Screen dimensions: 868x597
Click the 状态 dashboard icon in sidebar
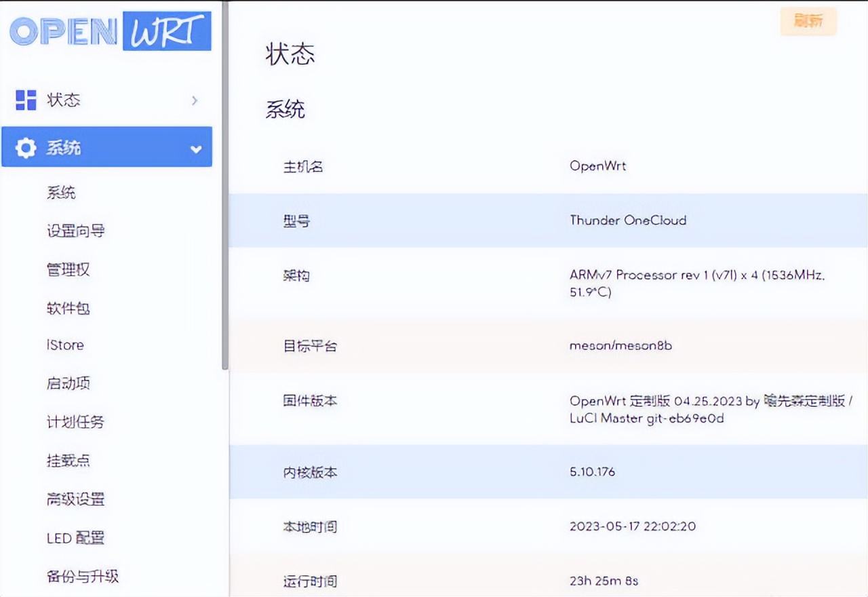tap(25, 100)
